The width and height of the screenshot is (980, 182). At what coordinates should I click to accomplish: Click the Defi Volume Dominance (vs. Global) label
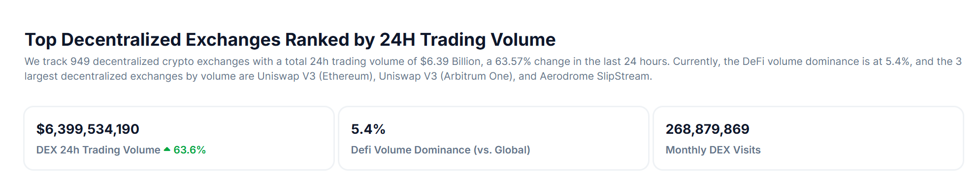coord(440,150)
